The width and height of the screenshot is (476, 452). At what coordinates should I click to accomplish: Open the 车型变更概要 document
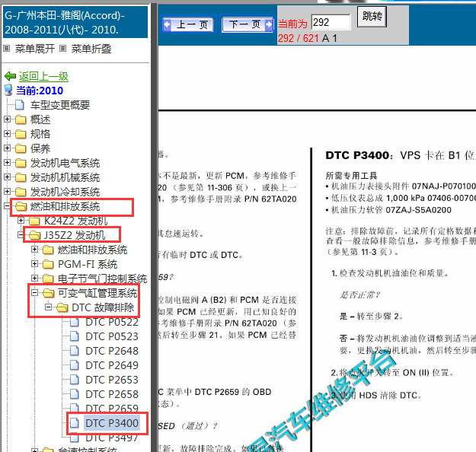[60, 105]
